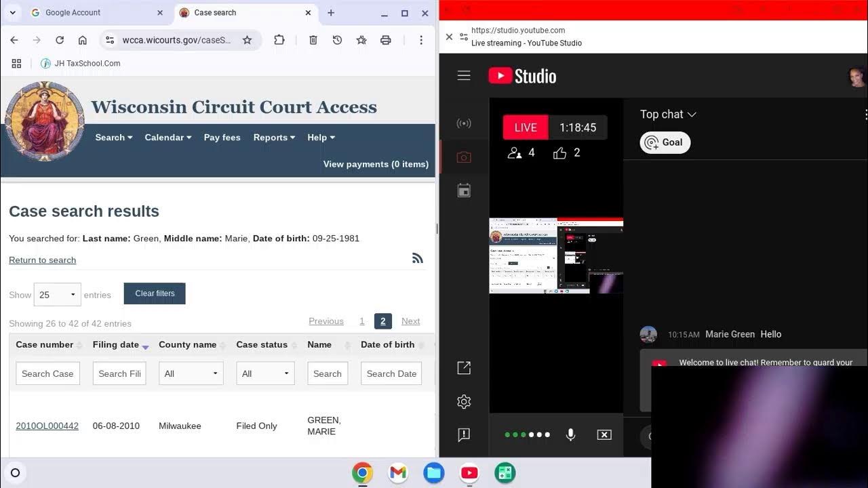Open YouTube app from the shelf
868x488 pixels.
coord(469,473)
